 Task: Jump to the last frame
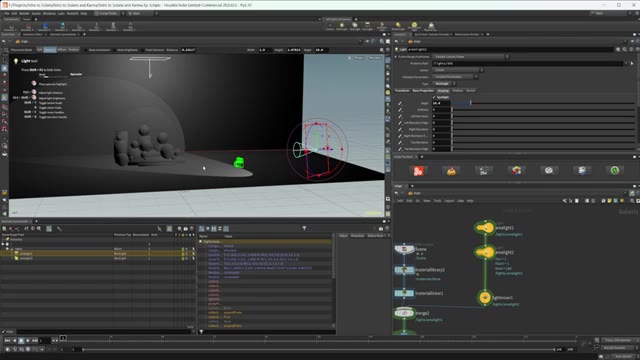35,340
